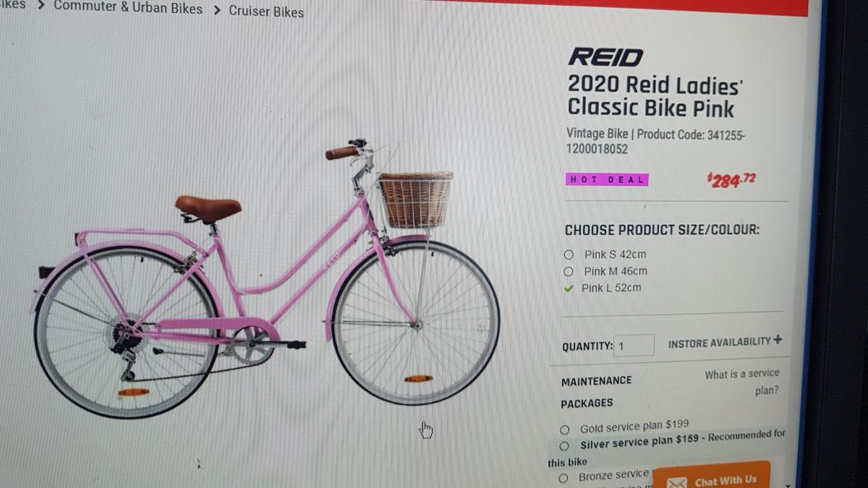Open the Commuter & Urban Bikes breadcrumb
Image resolution: width=868 pixels, height=488 pixels.
pos(128,7)
